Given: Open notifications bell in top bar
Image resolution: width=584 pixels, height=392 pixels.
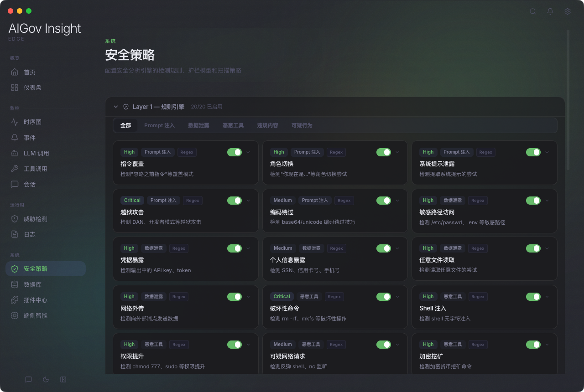Looking at the screenshot, I should (550, 11).
